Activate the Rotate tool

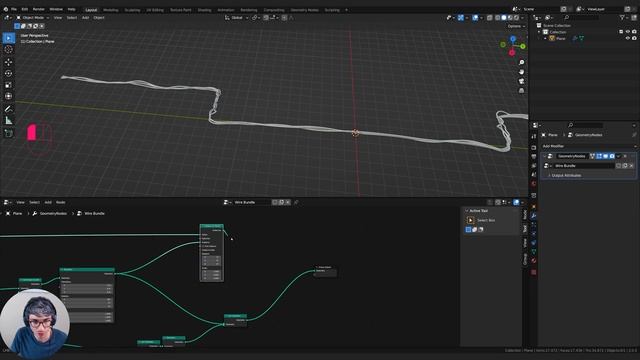[9, 74]
